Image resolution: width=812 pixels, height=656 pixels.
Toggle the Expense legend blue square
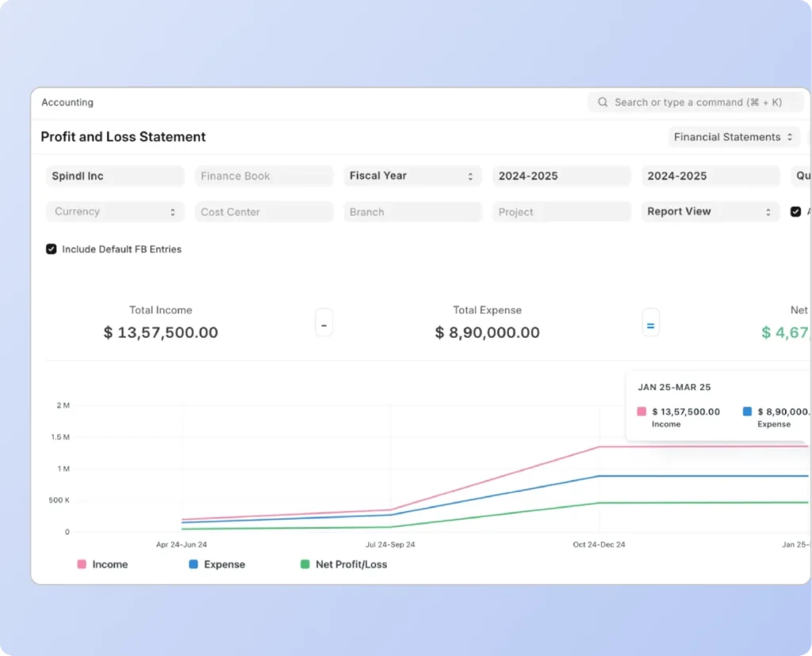pos(193,564)
